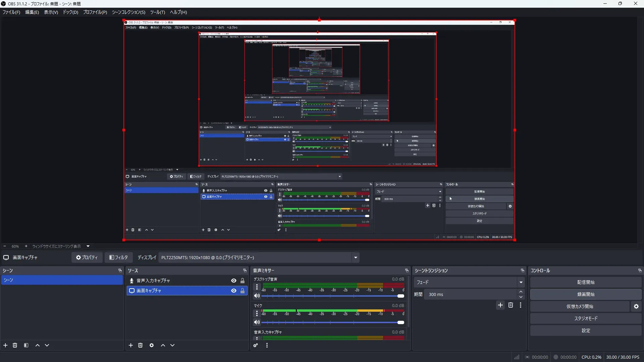
Task: Hide the 画面キャプチャ source via eye icon
Action: pos(234,291)
